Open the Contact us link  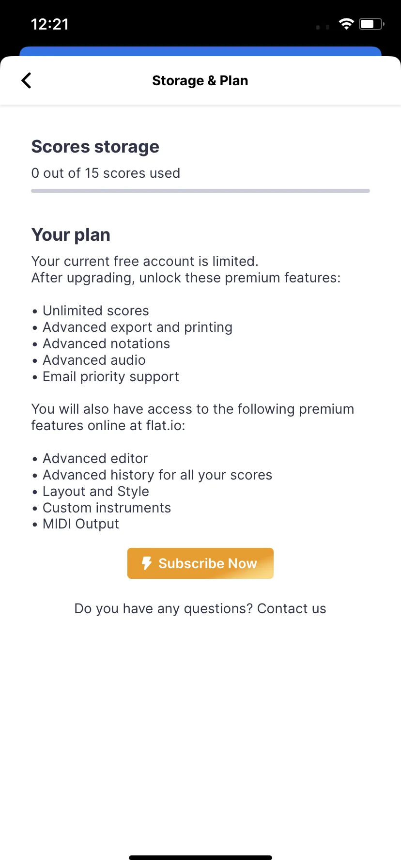coord(292,608)
